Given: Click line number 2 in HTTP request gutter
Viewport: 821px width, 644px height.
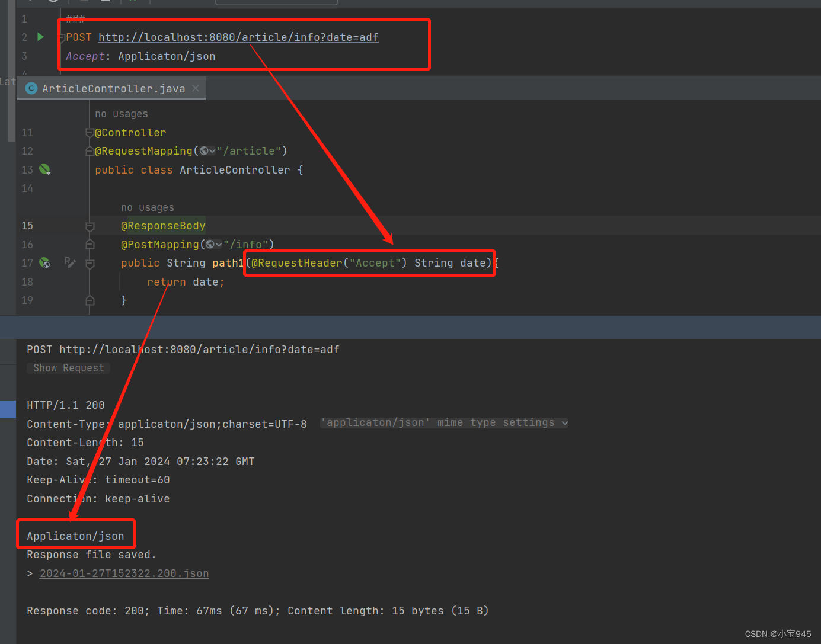Looking at the screenshot, I should (24, 37).
